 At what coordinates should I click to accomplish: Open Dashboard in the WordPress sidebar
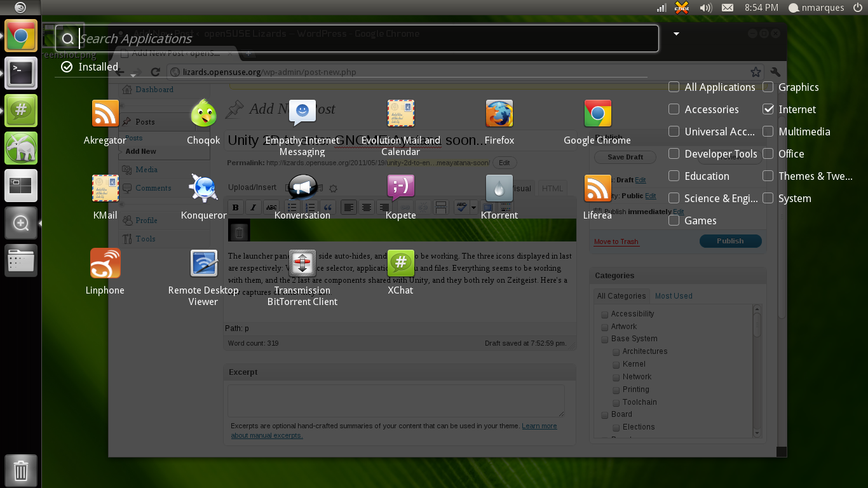[x=154, y=90]
